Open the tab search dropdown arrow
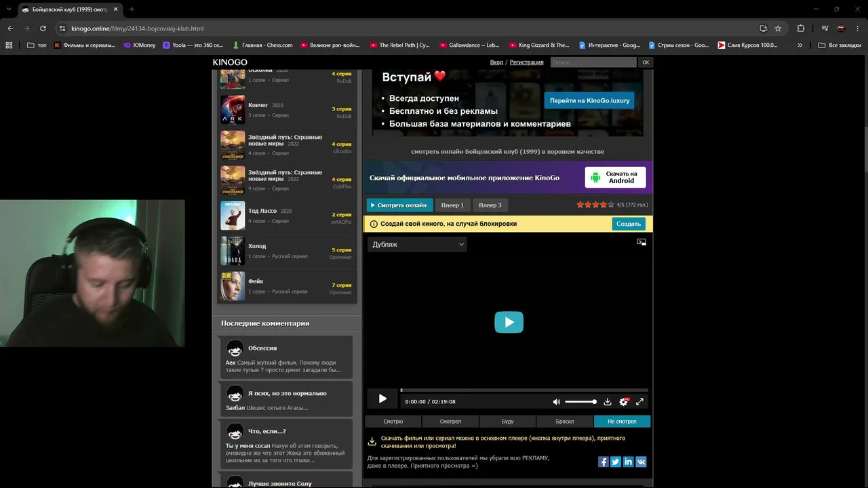This screenshot has height=488, width=868. point(9,9)
